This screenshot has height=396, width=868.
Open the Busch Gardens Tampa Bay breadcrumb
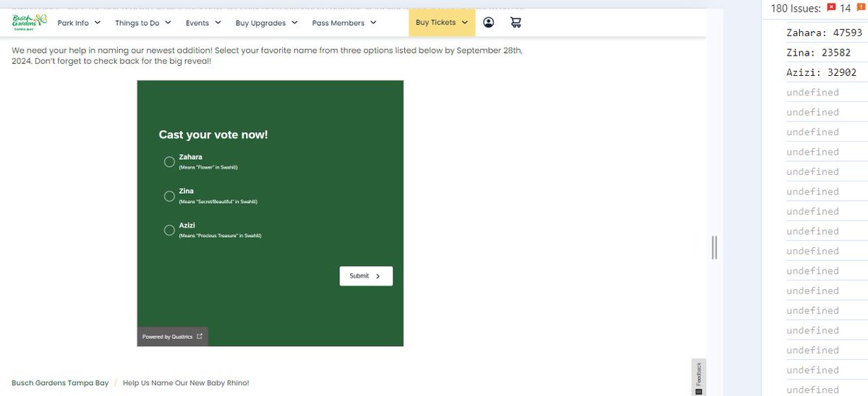click(60, 383)
